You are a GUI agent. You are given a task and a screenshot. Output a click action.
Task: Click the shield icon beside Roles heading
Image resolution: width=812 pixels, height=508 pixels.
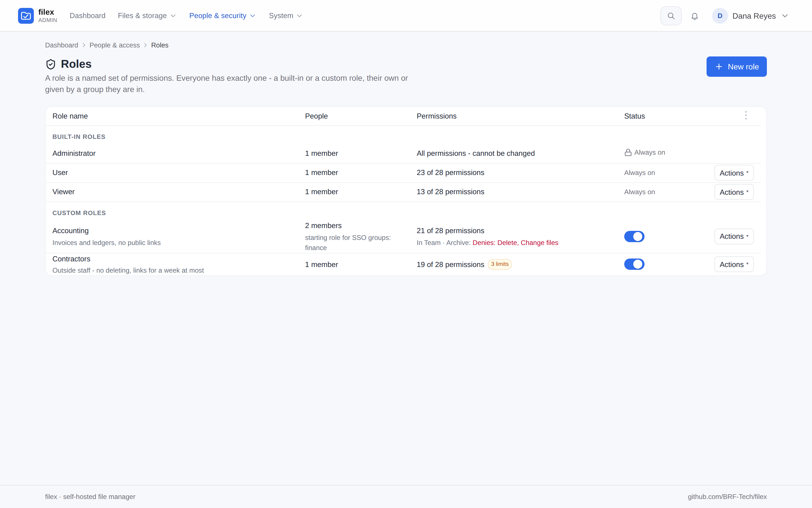point(51,64)
